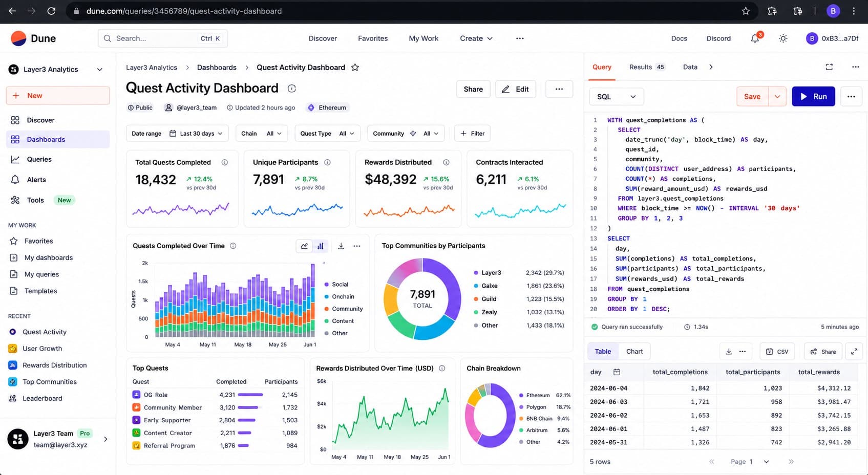The width and height of the screenshot is (868, 475).
Task: Open the Date range Last 30 days dropdown
Action: pos(177,134)
